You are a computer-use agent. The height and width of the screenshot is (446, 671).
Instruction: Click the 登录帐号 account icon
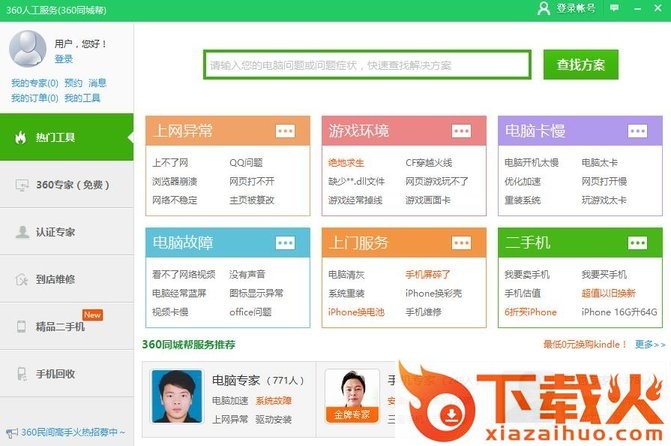pyautogui.click(x=544, y=9)
